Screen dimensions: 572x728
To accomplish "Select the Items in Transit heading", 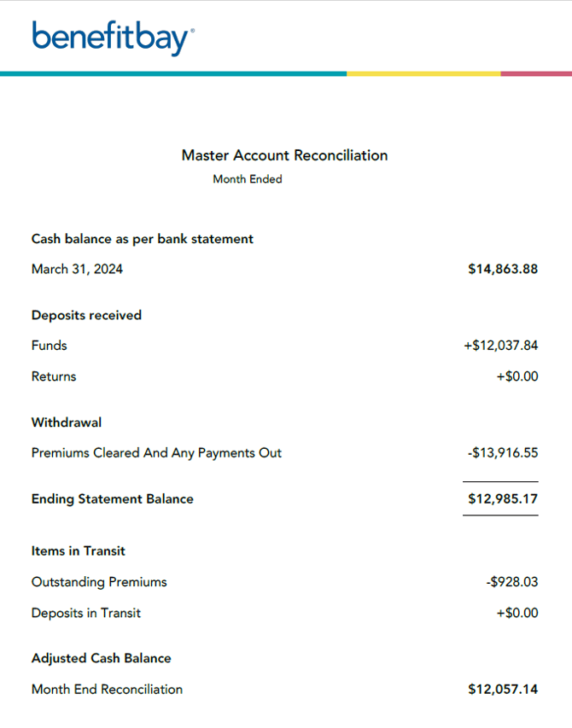I will click(79, 551).
